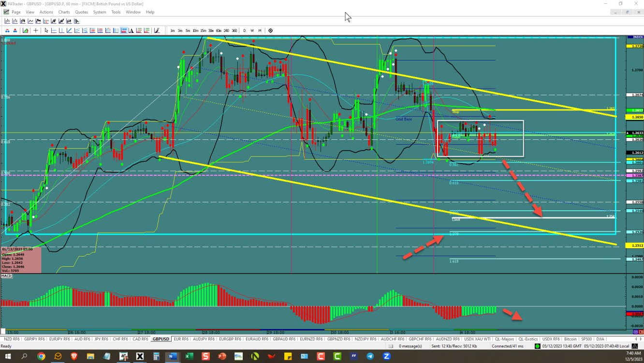The height and width of the screenshot is (363, 644).
Task: Switch to the AUDJPY RF6 tab
Action: pos(205,339)
